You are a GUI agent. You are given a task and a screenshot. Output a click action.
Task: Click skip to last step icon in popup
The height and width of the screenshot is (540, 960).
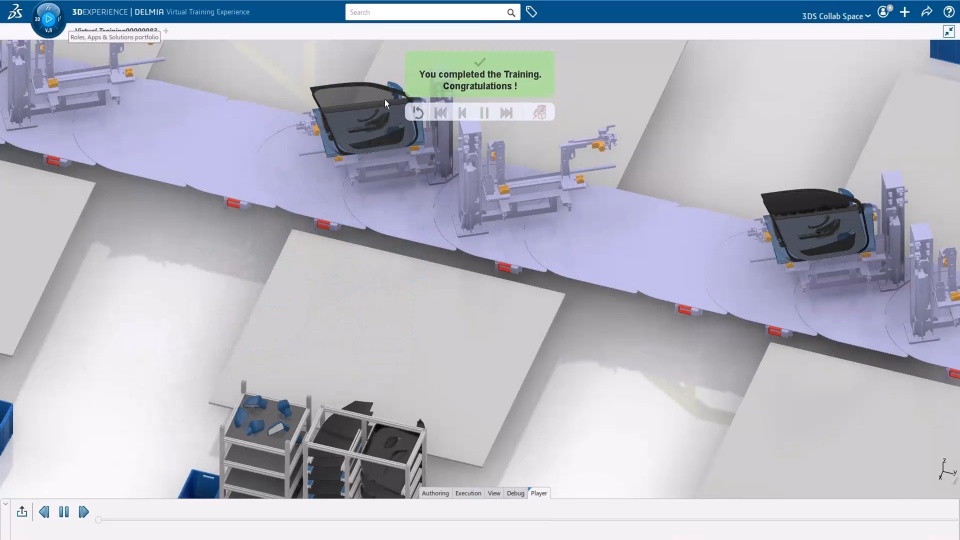[506, 113]
